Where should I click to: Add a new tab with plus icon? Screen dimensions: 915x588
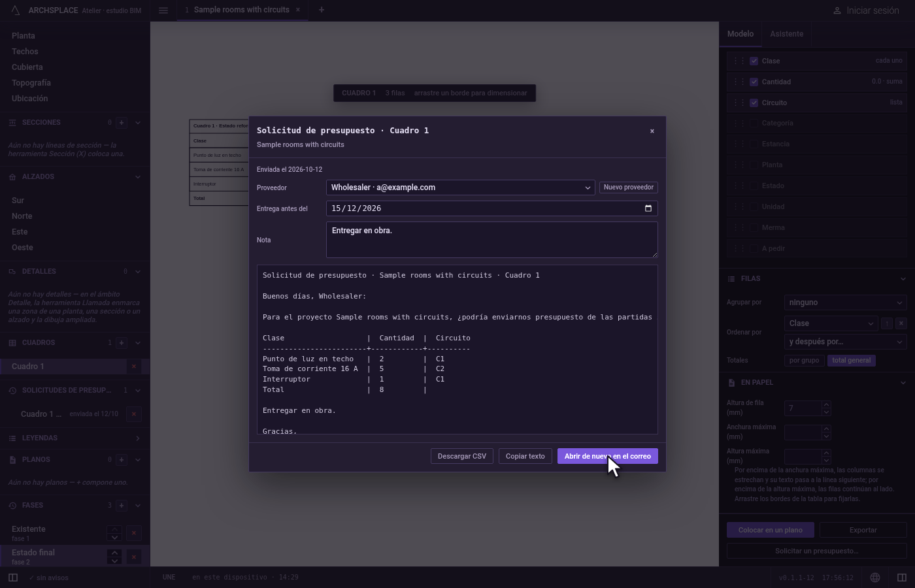321,10
